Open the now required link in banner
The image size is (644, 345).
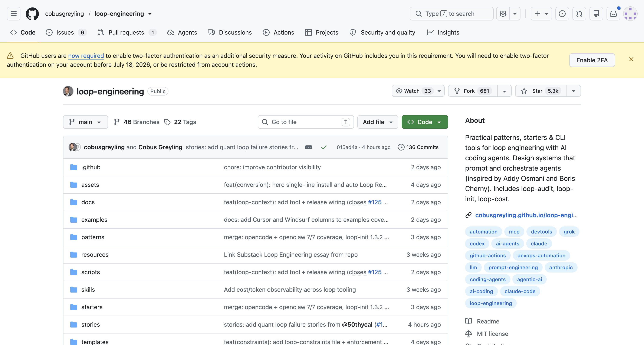click(86, 56)
